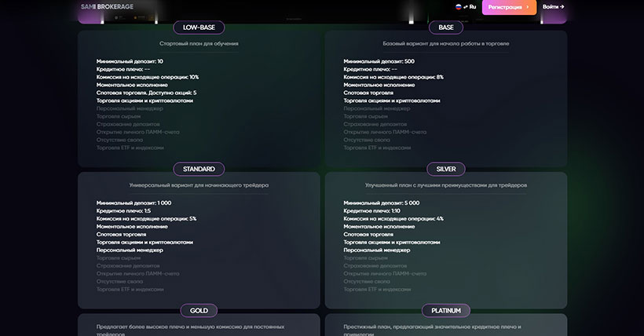Click STANDARD plan's leverage 1:5 line
This screenshot has width=644, height=336.
pyautogui.click(x=124, y=210)
